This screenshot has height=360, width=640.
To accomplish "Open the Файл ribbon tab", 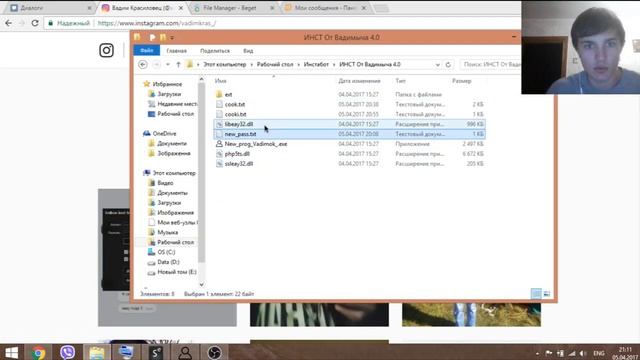I will pos(147,51).
